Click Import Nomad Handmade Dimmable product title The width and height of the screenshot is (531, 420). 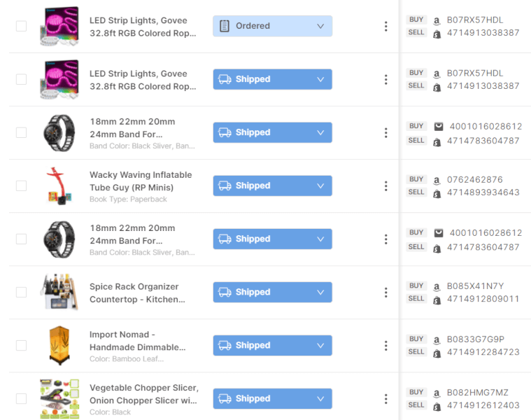(x=137, y=340)
